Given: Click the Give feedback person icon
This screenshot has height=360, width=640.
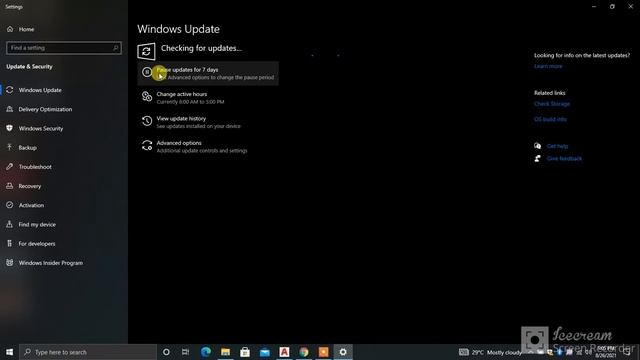Looking at the screenshot, I should pyautogui.click(x=538, y=158).
